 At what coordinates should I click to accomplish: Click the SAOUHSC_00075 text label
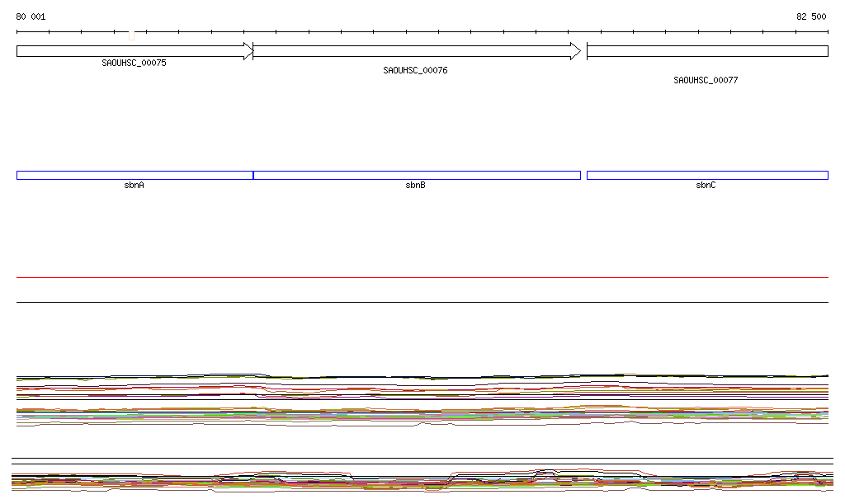[x=134, y=63]
